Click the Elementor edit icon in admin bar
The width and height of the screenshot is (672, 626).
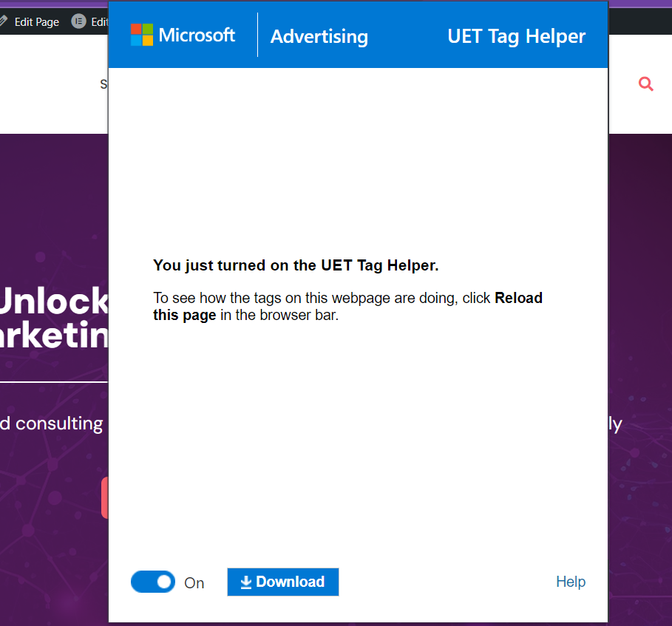(x=78, y=21)
